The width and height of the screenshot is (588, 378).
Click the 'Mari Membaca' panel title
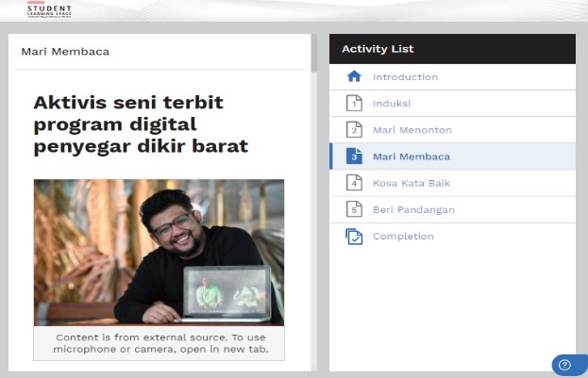pyautogui.click(x=65, y=51)
